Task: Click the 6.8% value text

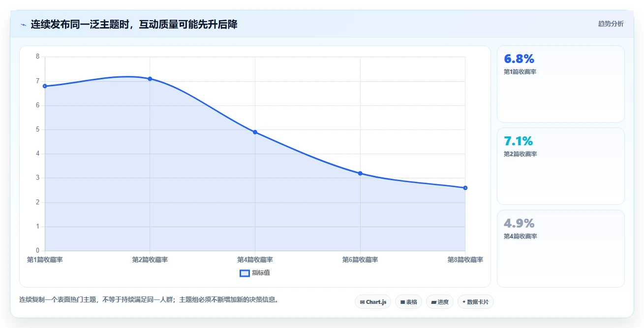Action: [x=519, y=59]
